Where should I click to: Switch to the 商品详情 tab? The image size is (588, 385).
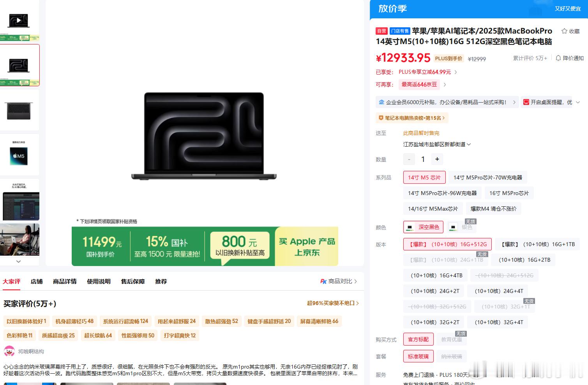65,281
